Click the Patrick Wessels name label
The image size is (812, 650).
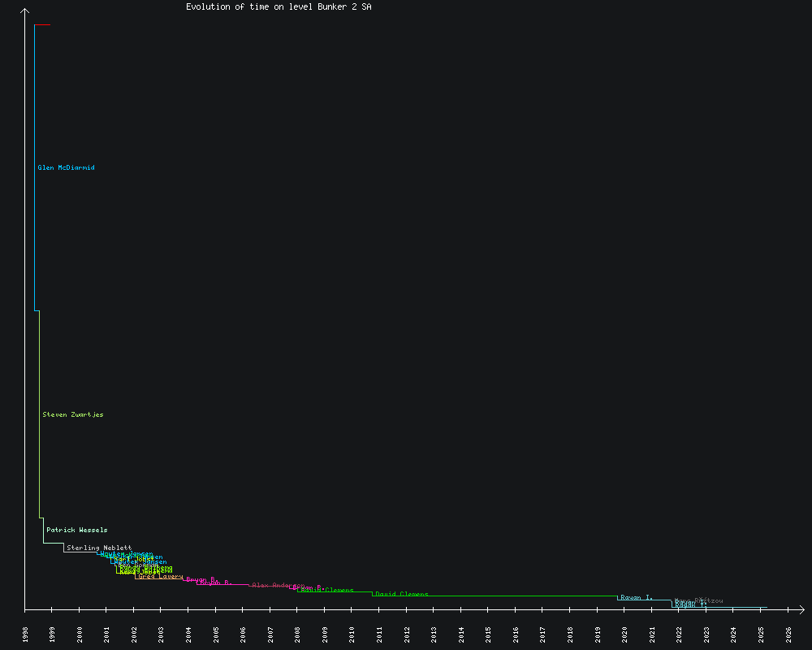pos(76,531)
